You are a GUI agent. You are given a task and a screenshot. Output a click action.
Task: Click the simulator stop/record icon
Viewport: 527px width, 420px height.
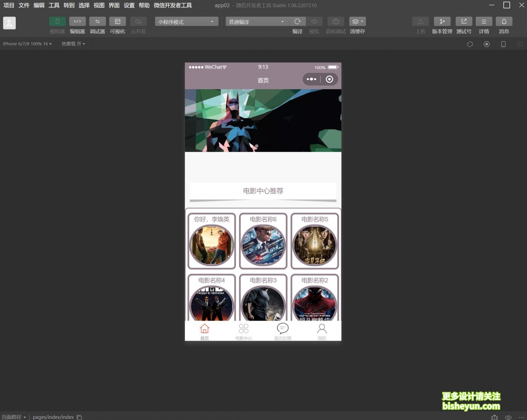click(487, 44)
